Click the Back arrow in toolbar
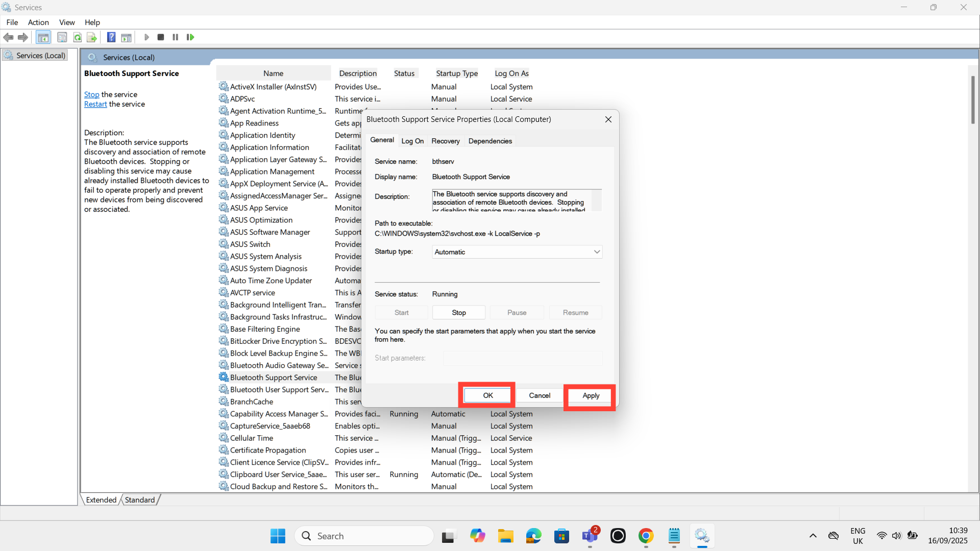Screen dimensions: 980x551 tap(8, 37)
